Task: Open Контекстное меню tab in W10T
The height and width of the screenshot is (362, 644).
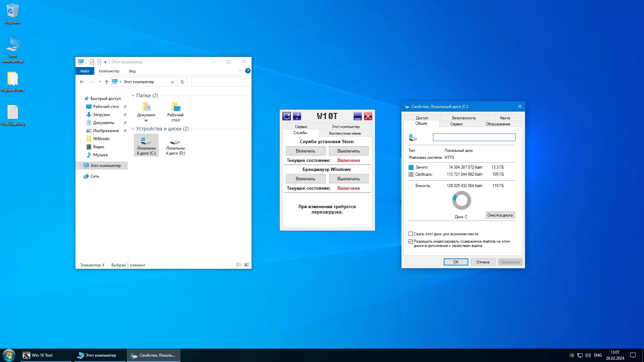Action: pyautogui.click(x=345, y=133)
